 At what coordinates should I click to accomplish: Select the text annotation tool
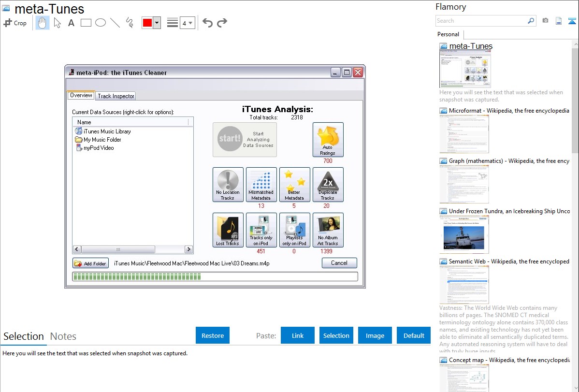[71, 23]
